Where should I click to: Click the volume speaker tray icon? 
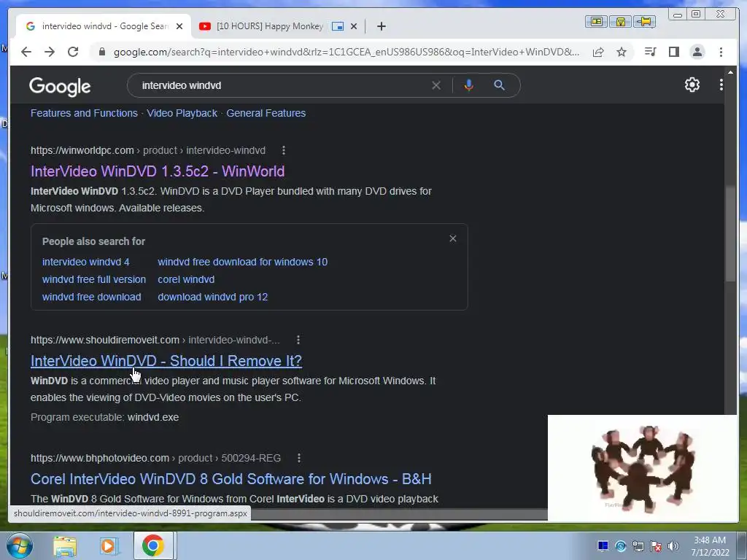673,546
